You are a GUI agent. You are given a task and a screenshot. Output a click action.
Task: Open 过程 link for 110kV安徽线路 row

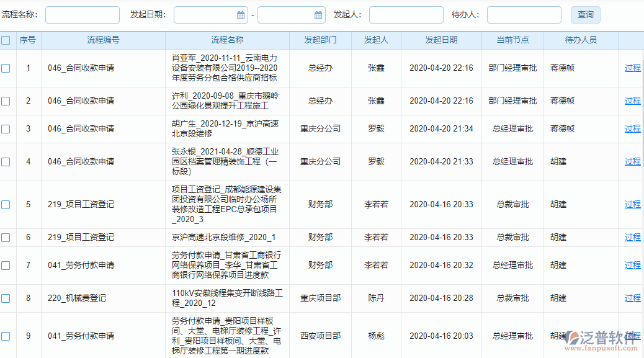[632, 298]
